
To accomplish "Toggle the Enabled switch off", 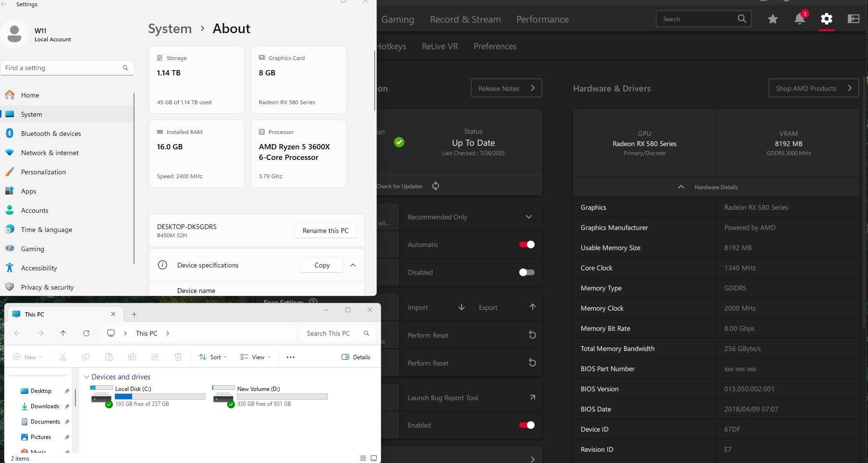I will coord(527,425).
